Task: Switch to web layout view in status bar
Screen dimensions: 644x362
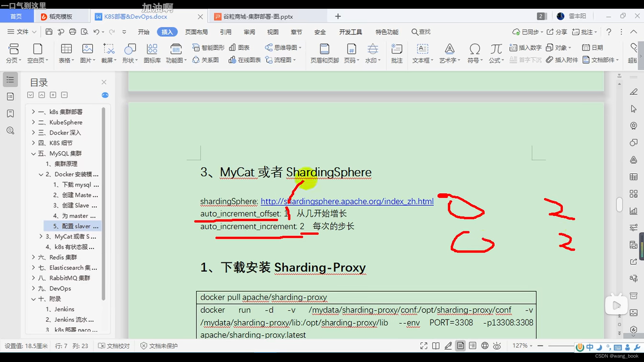Action: [485, 346]
